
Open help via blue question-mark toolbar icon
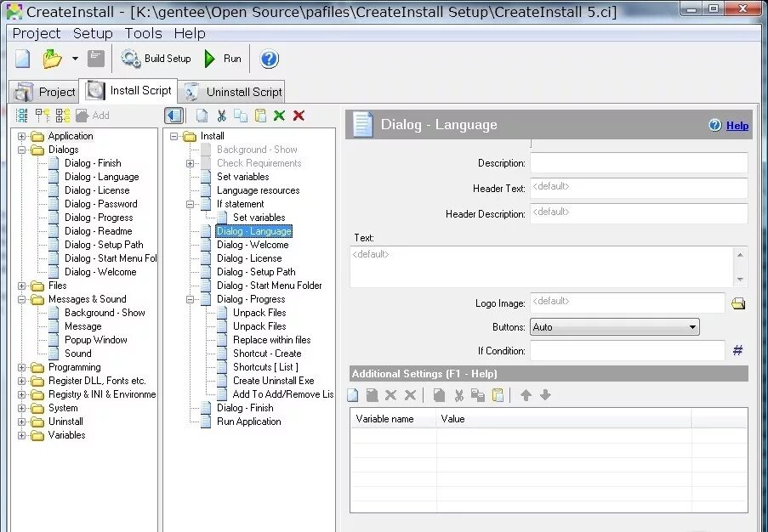[269, 59]
